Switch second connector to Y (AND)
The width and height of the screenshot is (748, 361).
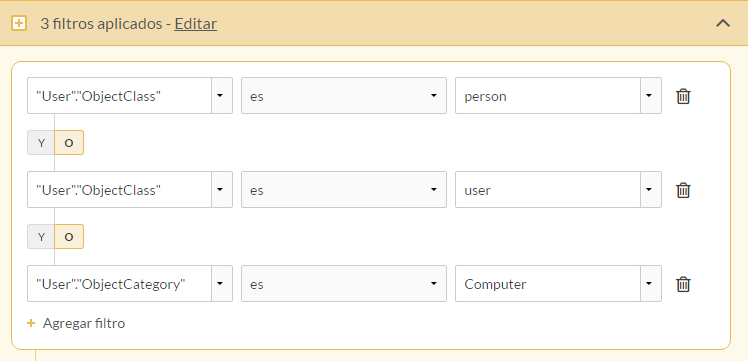point(41,237)
